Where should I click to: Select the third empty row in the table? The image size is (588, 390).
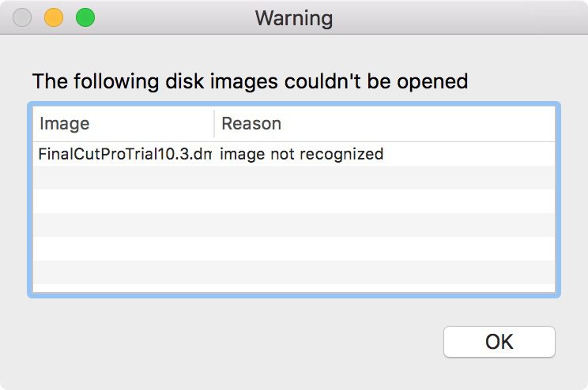pyautogui.click(x=293, y=225)
